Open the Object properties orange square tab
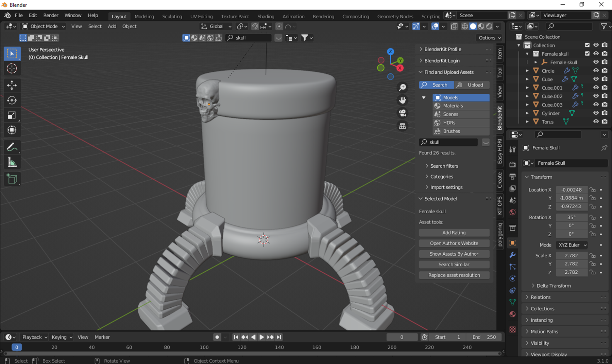 point(512,243)
